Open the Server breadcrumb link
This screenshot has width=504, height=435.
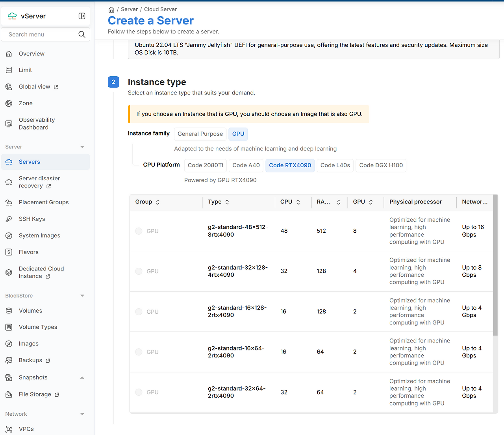129,9
